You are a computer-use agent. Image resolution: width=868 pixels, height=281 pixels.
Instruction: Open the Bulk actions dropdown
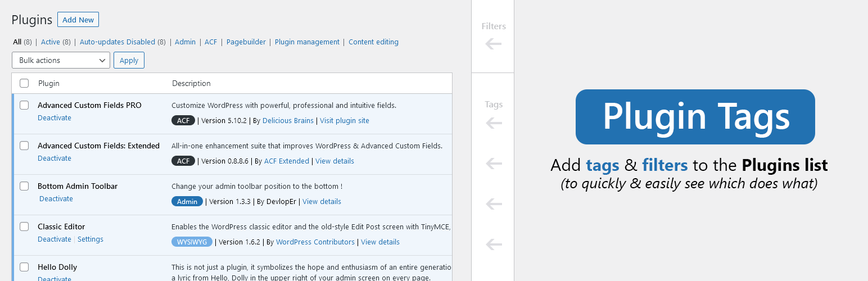[61, 60]
